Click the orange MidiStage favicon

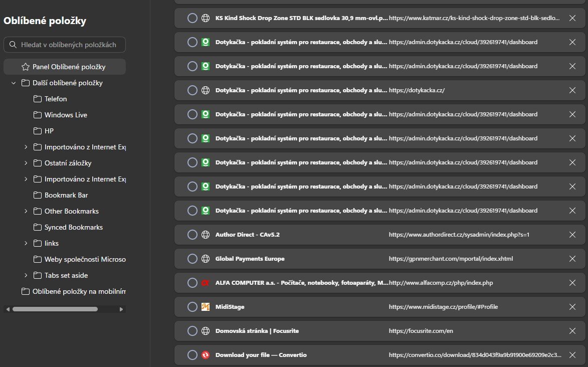click(206, 306)
